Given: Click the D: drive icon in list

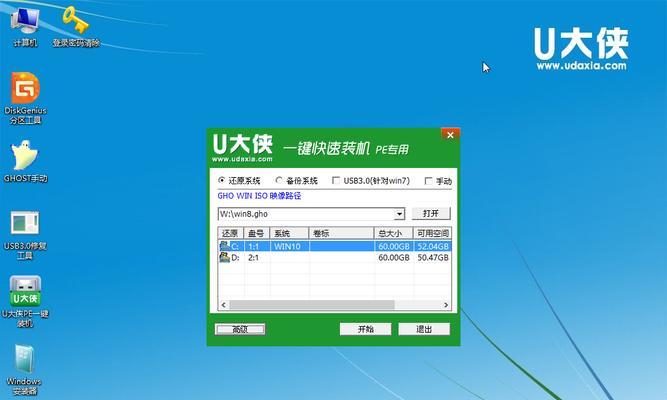Looking at the screenshot, I should [225, 257].
